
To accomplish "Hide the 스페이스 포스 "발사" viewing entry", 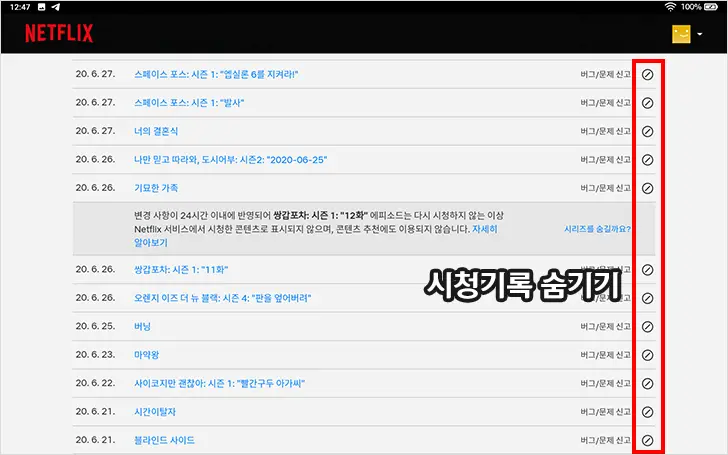I will click(647, 103).
